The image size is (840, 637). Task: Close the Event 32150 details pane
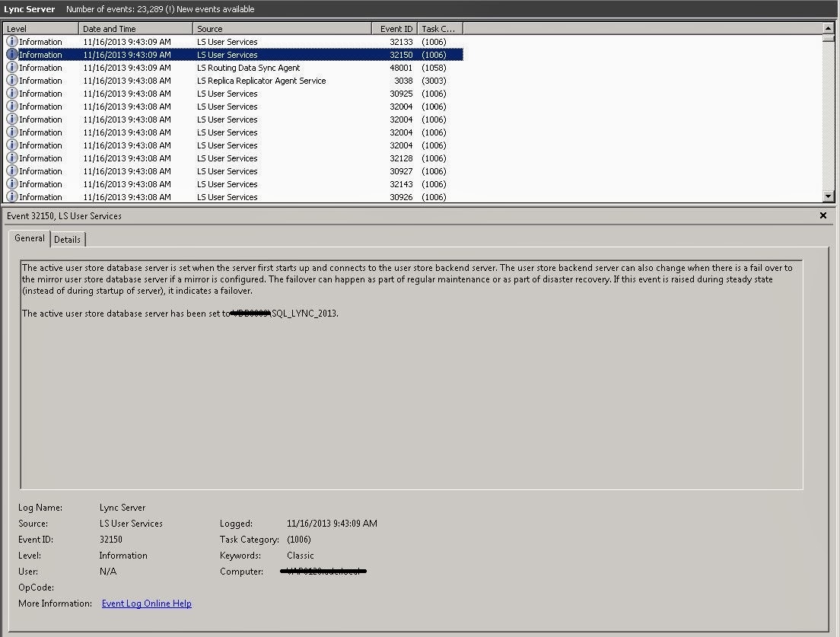[822, 215]
